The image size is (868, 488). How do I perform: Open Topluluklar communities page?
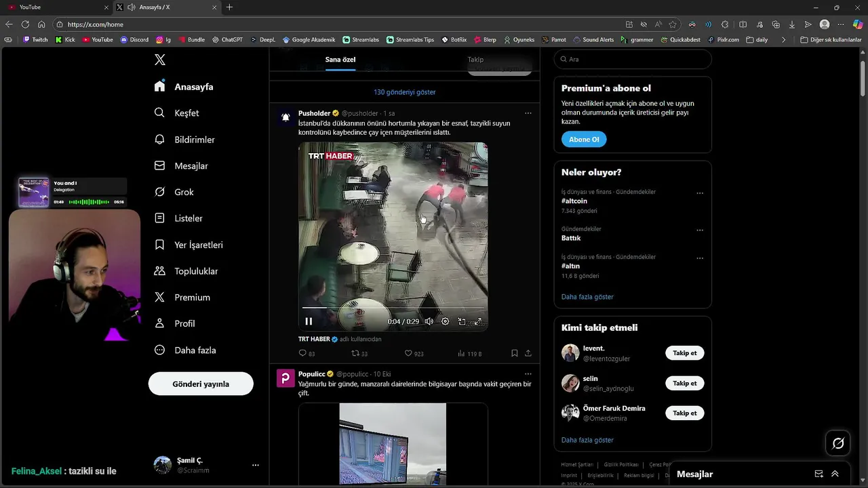[x=186, y=271]
